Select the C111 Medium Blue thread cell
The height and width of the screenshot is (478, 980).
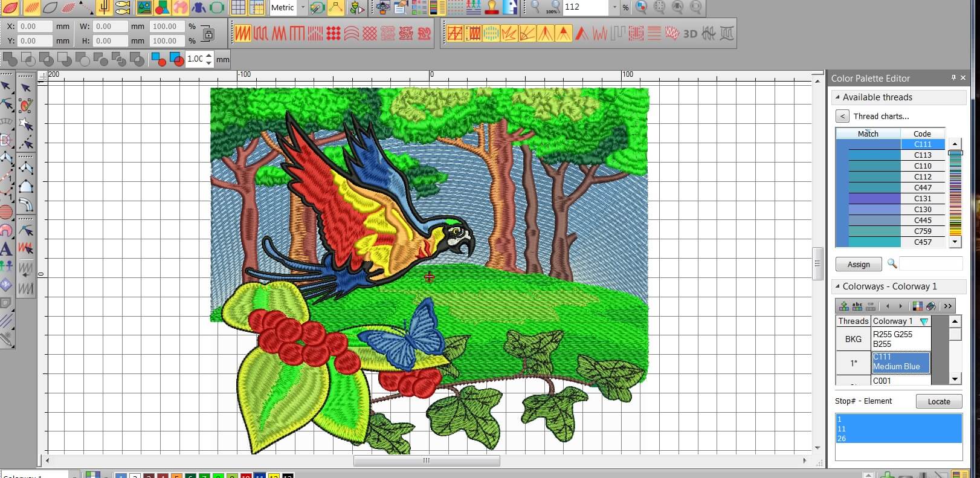point(901,362)
